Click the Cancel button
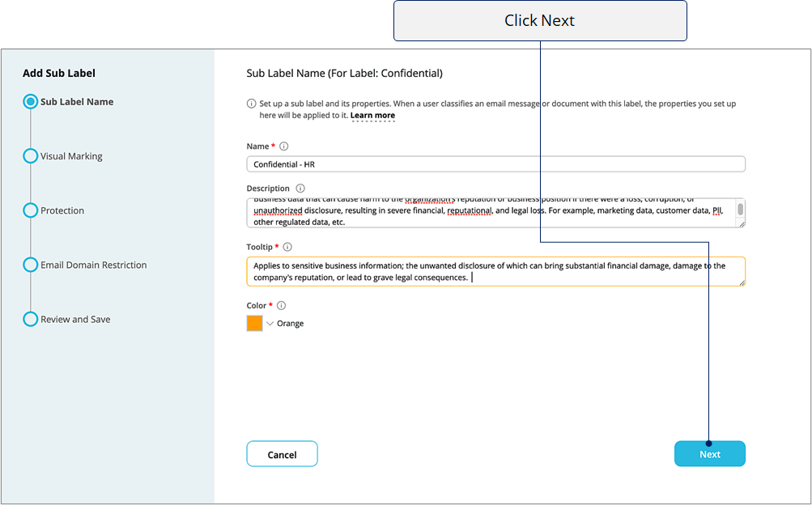The image size is (812, 505). 283,454
